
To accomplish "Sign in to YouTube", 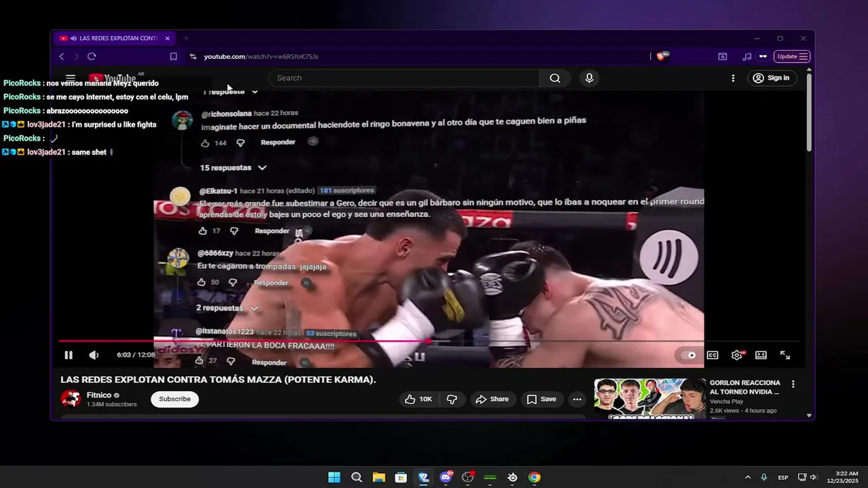I will [772, 78].
